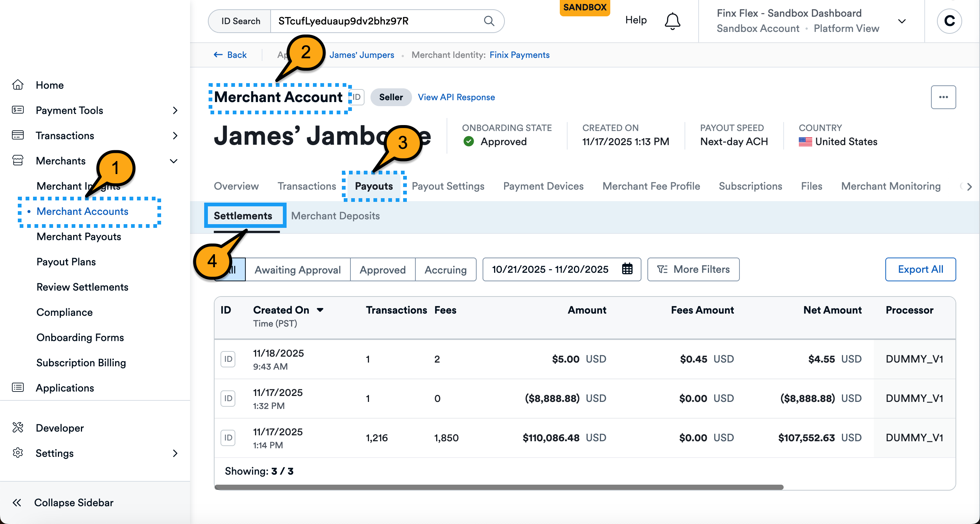Click the Developer tools icon
The width and height of the screenshot is (980, 524).
[18, 428]
